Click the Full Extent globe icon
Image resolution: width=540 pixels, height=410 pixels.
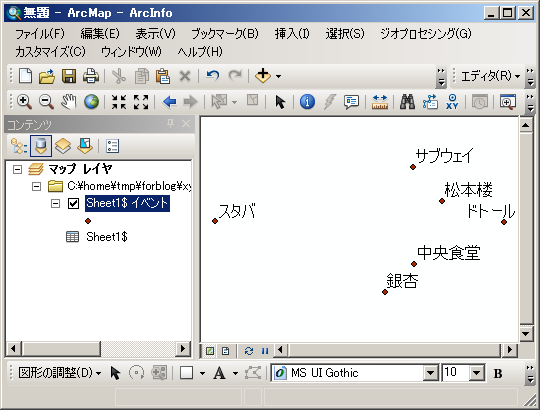coord(91,102)
